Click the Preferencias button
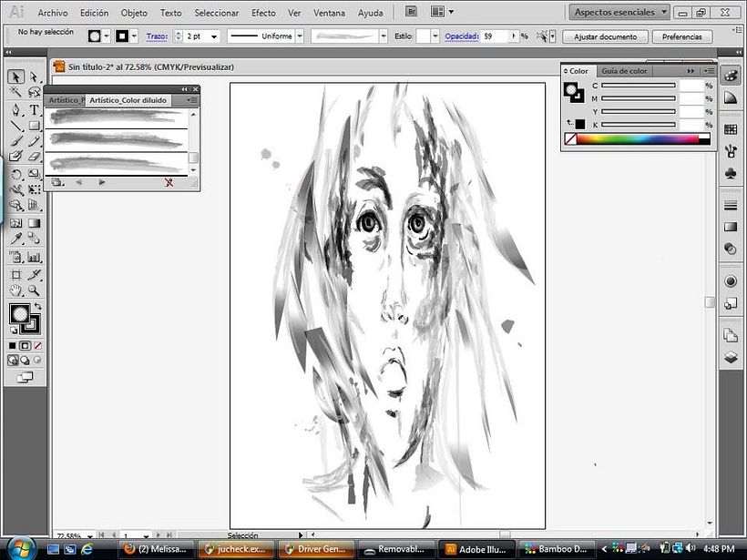Viewport: 747px width, 560px height. point(681,36)
